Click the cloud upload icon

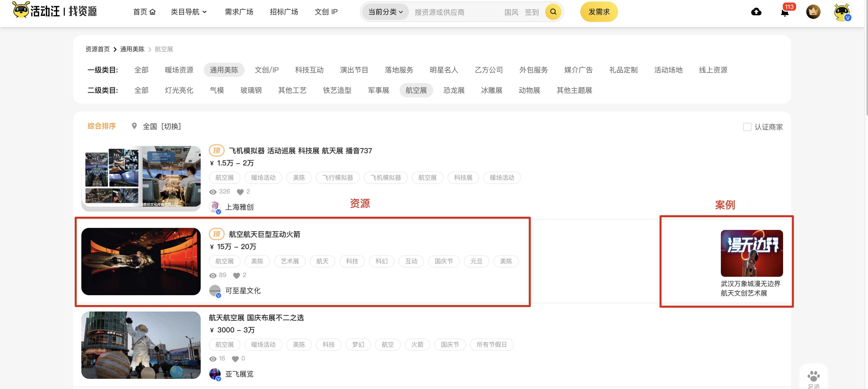coord(756,12)
